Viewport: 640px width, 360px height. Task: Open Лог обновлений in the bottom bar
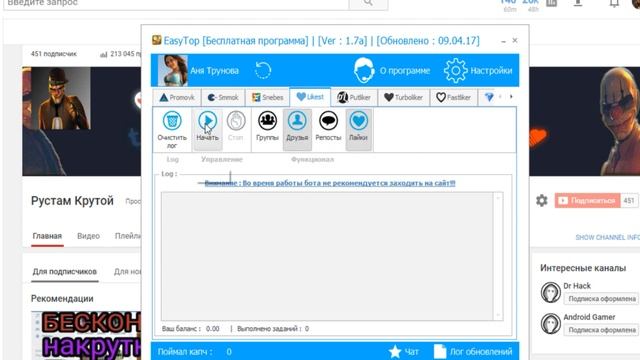pos(473,351)
